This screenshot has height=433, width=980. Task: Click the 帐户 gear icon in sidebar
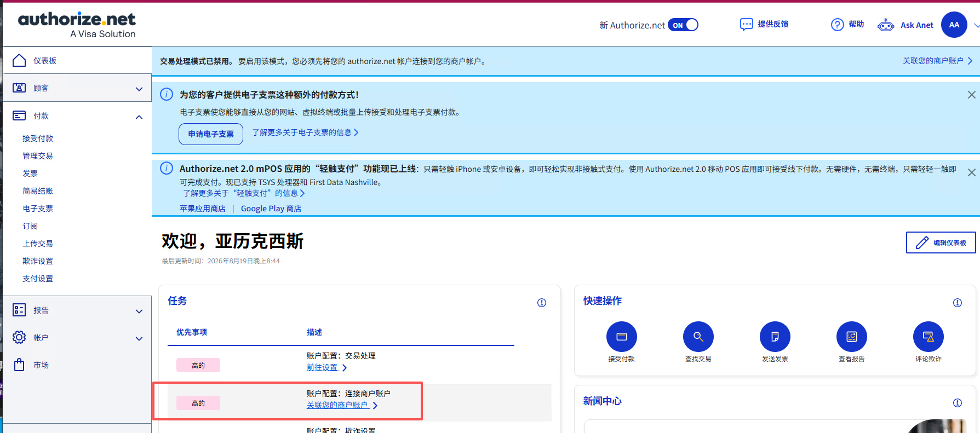click(19, 337)
